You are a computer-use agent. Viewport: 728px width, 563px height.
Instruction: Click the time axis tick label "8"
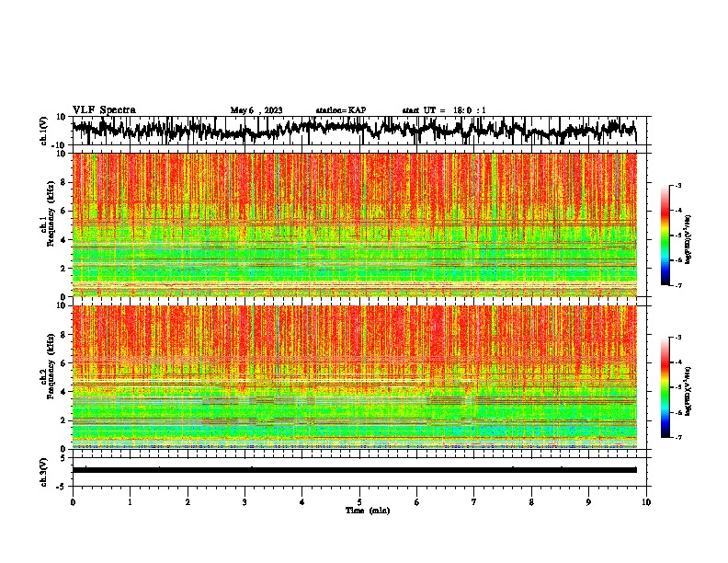tap(531, 502)
